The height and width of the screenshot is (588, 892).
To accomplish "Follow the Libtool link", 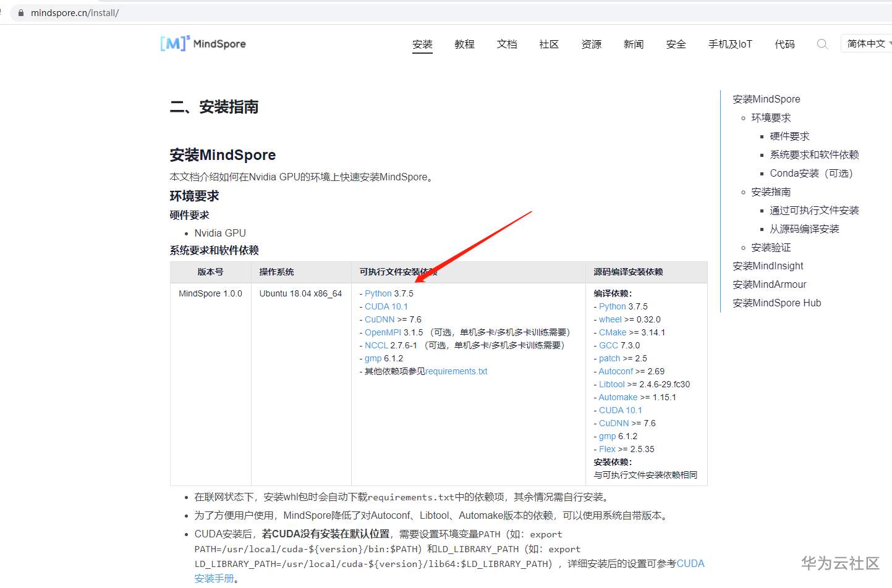I will 612,384.
